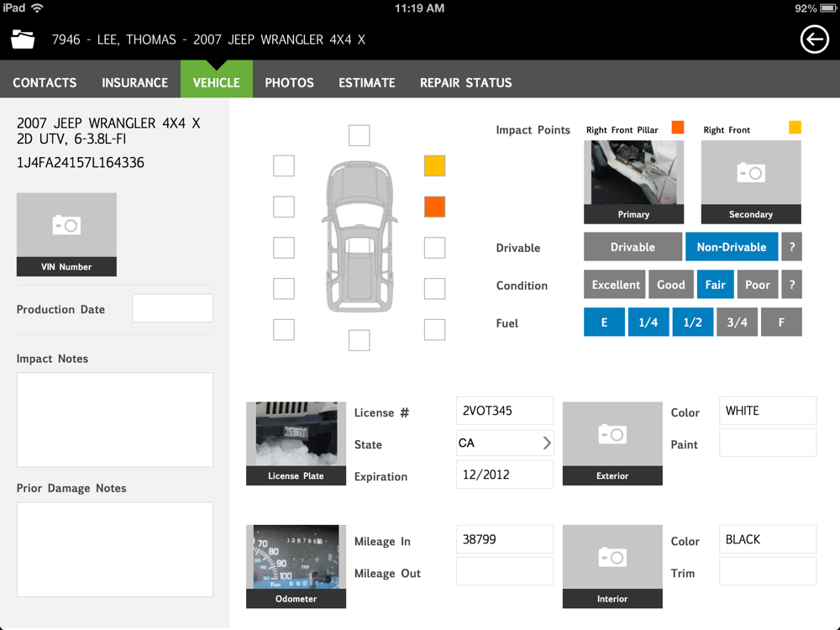Set vehicle as Drivable

[x=633, y=247]
